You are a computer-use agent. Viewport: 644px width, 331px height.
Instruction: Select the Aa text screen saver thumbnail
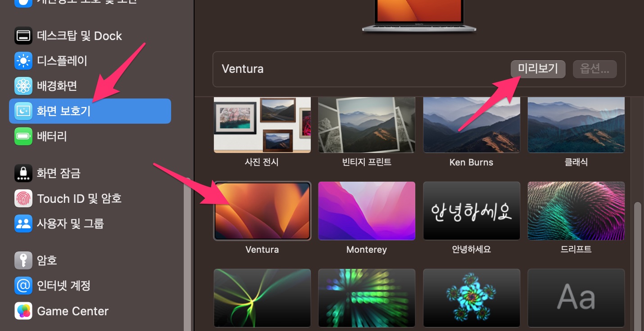(x=576, y=298)
